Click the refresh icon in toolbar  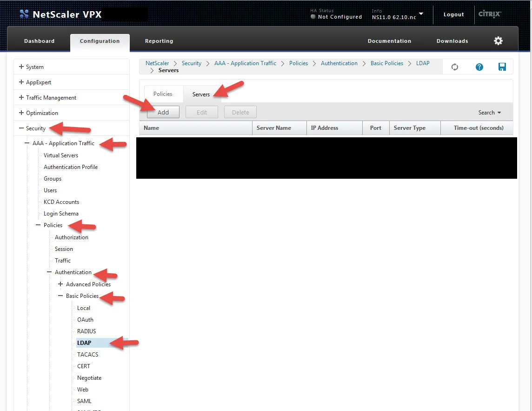[455, 67]
